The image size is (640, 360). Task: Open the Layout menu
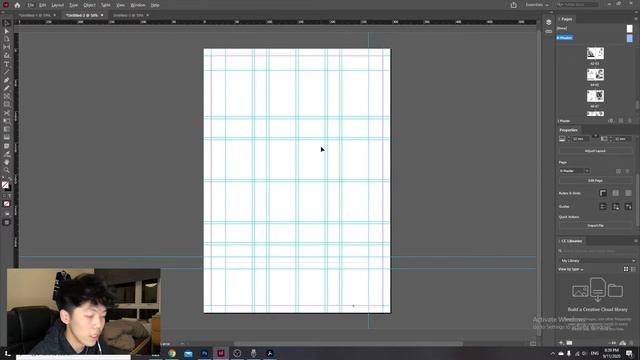[x=57, y=5]
